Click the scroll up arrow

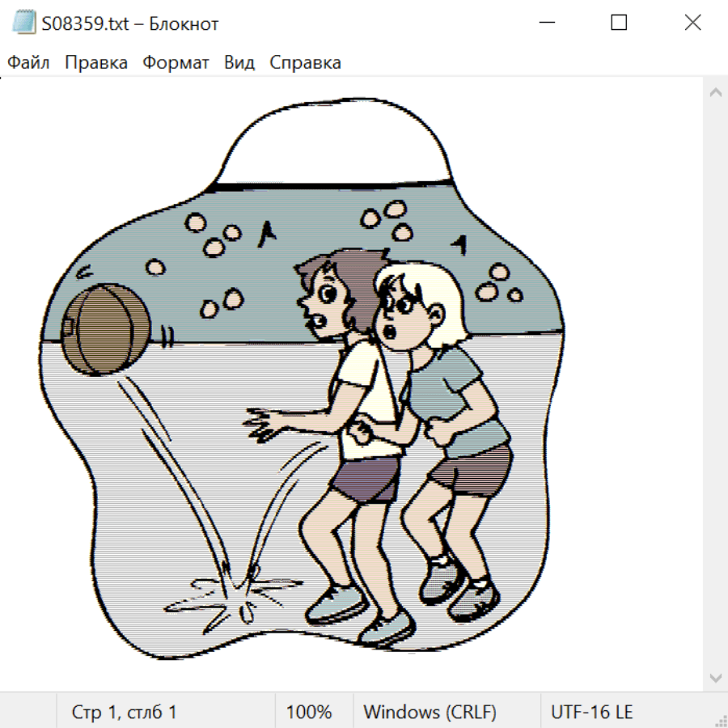(x=715, y=92)
